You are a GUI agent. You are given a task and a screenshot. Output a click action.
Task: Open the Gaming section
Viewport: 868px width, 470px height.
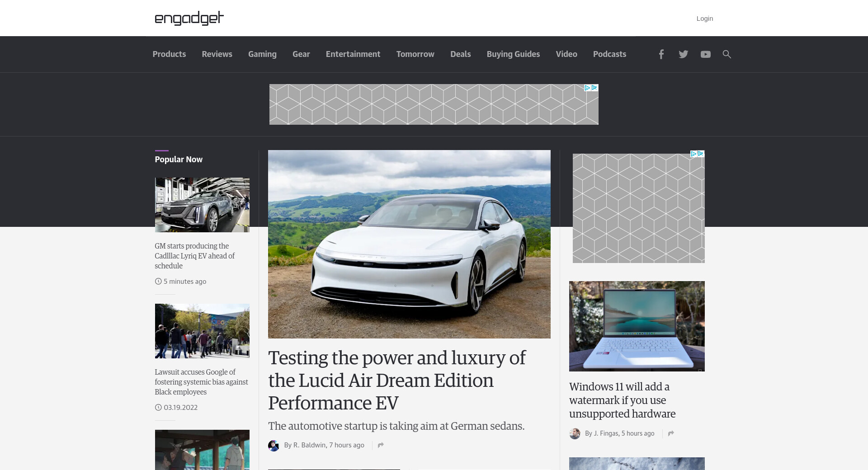(x=262, y=54)
